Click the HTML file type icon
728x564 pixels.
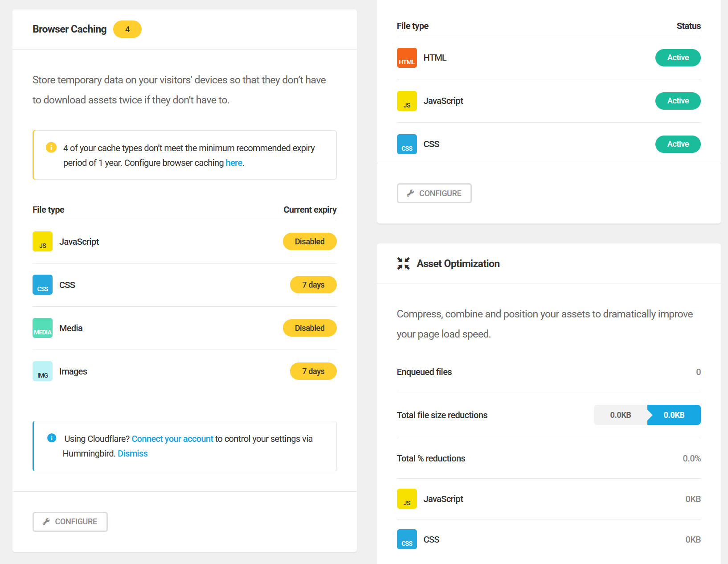[x=407, y=58]
